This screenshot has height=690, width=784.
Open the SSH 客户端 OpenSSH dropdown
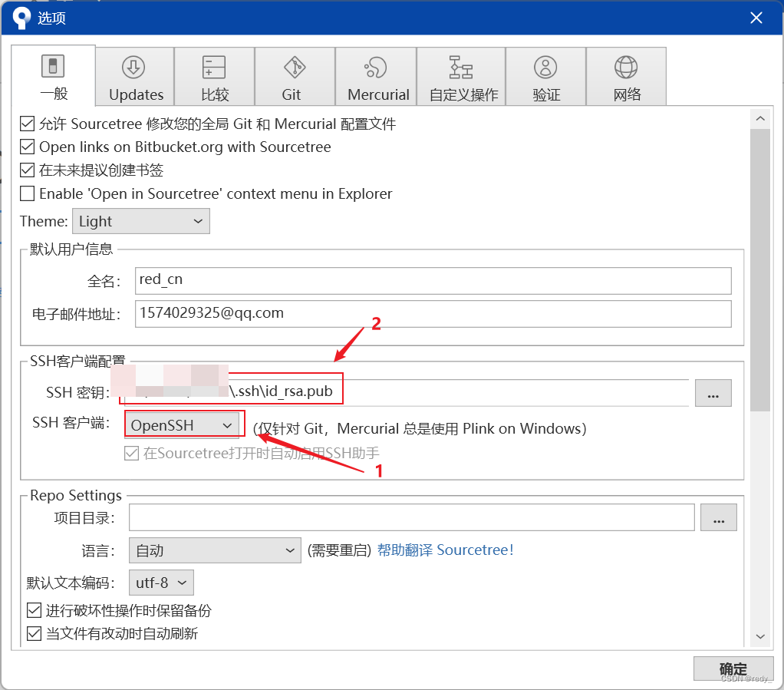pos(182,425)
